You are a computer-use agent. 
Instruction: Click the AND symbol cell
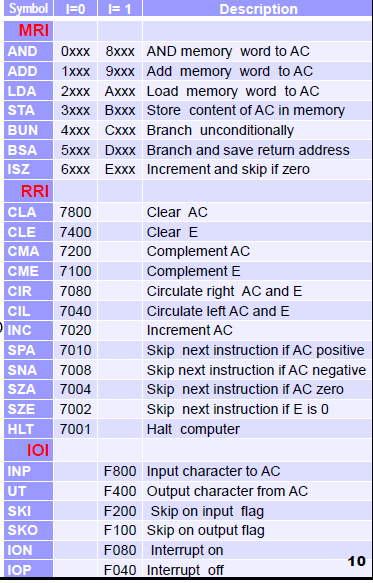29,51
